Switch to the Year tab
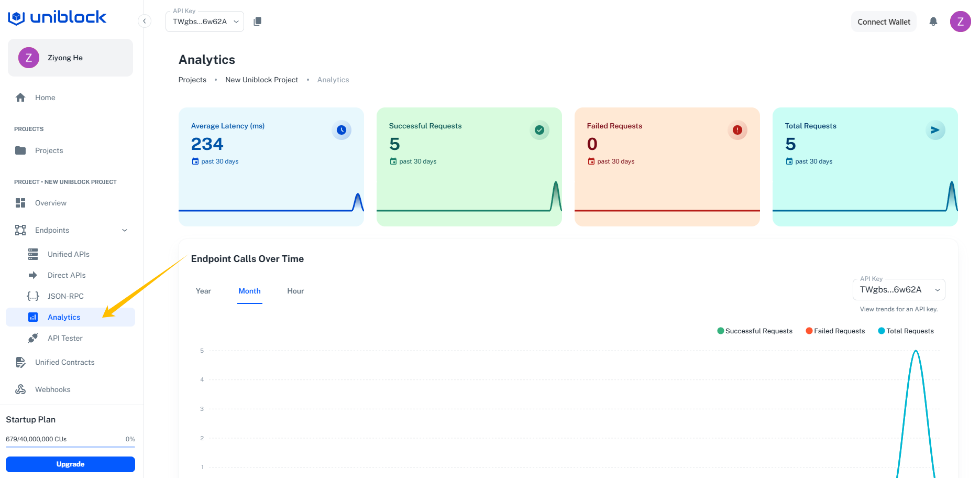This screenshot has width=980, height=478. pos(203,291)
